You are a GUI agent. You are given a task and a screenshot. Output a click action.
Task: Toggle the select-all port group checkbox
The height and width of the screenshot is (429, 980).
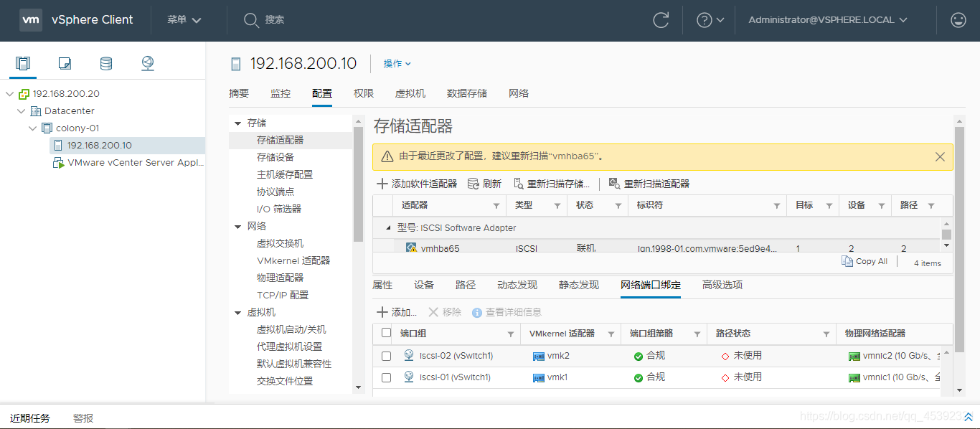tap(387, 333)
